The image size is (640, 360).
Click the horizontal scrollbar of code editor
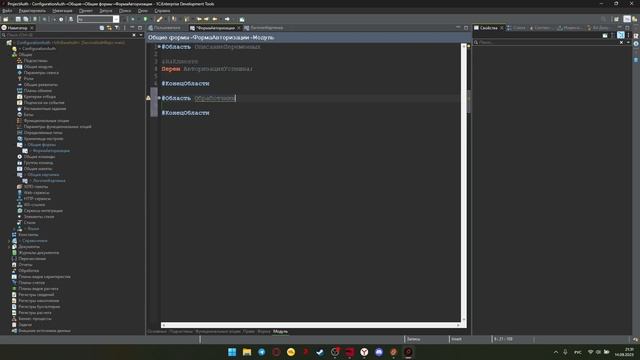pyautogui.click(x=310, y=325)
